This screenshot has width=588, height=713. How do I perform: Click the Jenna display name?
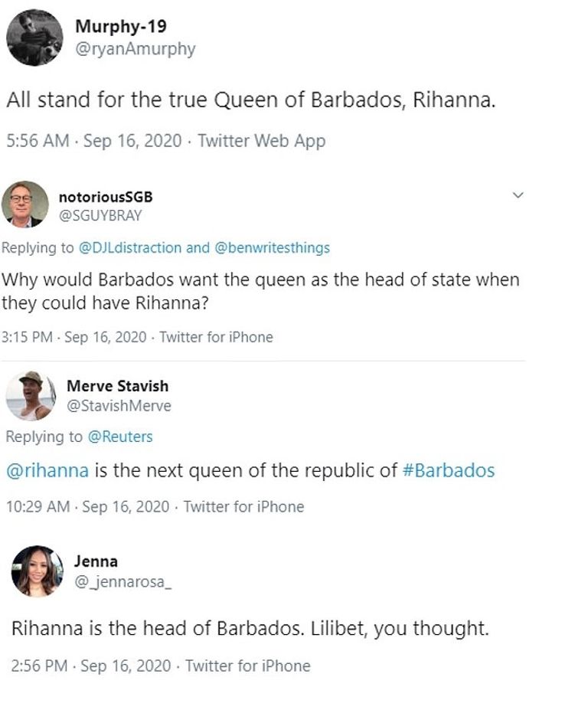coord(96,561)
